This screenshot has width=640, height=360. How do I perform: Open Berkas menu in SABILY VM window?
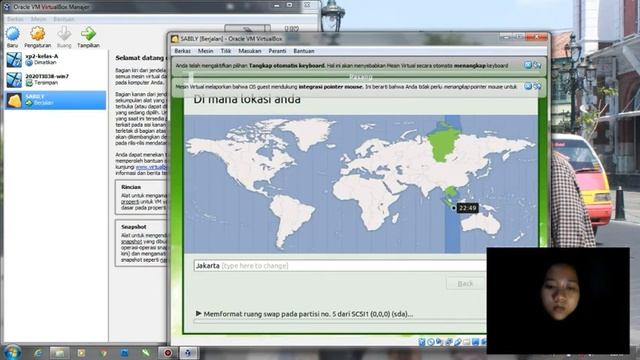click(x=182, y=51)
